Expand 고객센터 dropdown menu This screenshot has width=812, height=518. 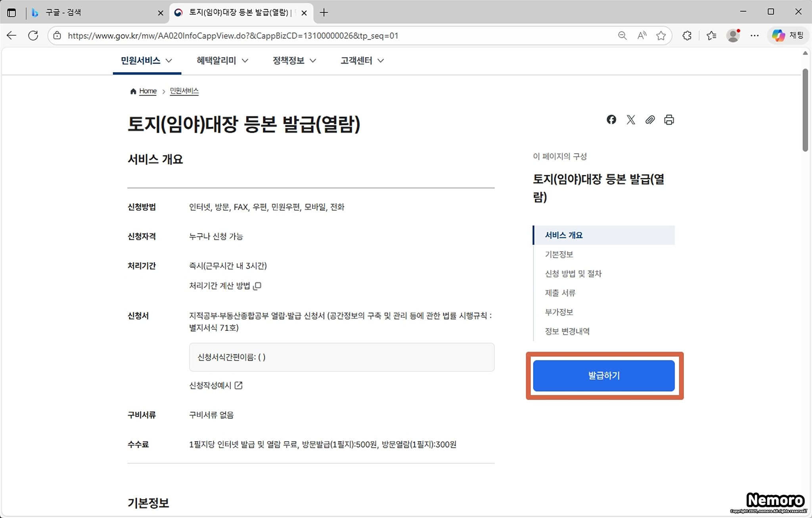(x=362, y=61)
